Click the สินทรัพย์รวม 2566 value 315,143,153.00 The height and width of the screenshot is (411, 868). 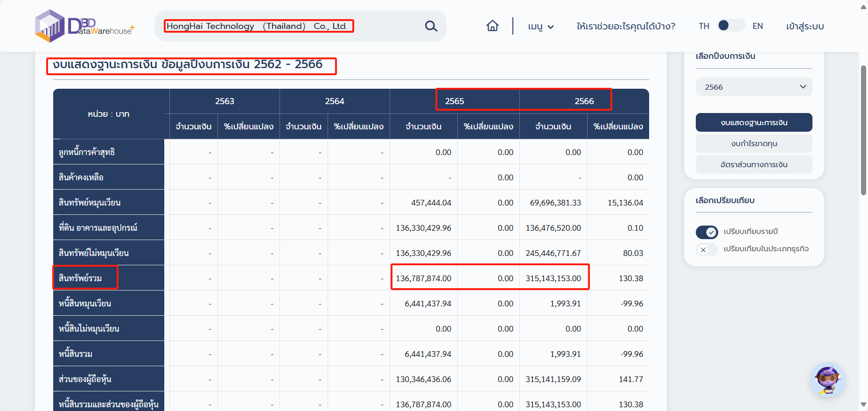(553, 278)
